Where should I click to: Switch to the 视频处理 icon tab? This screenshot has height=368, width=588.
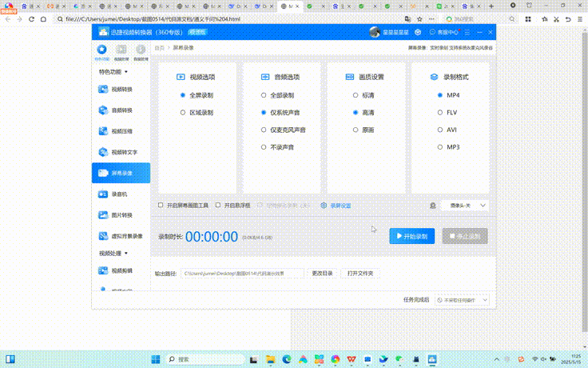[x=121, y=52]
